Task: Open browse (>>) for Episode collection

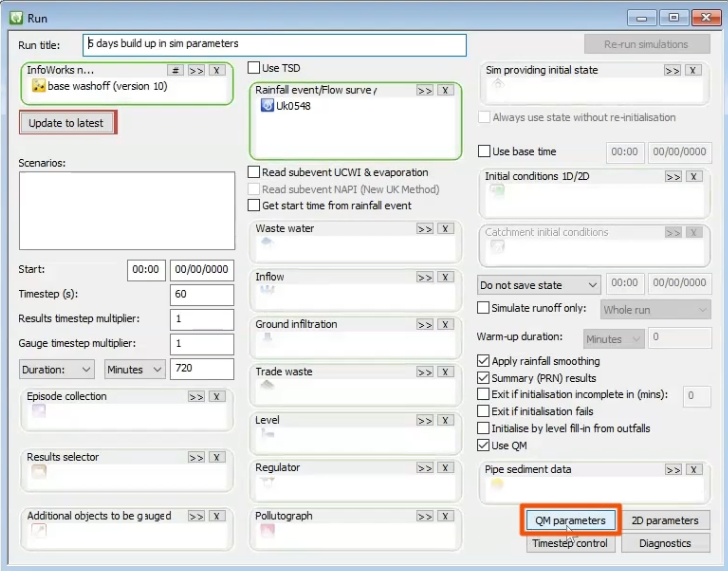Action: point(196,396)
